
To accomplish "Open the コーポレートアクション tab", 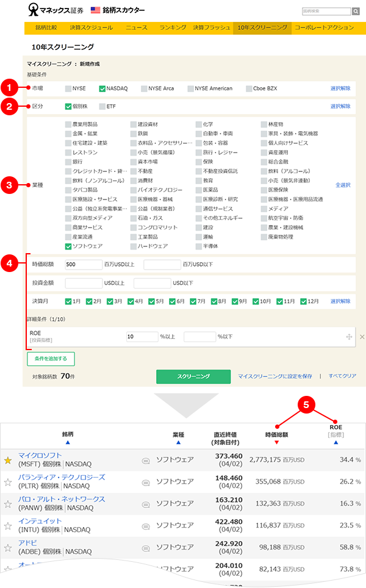I will 325,27.
